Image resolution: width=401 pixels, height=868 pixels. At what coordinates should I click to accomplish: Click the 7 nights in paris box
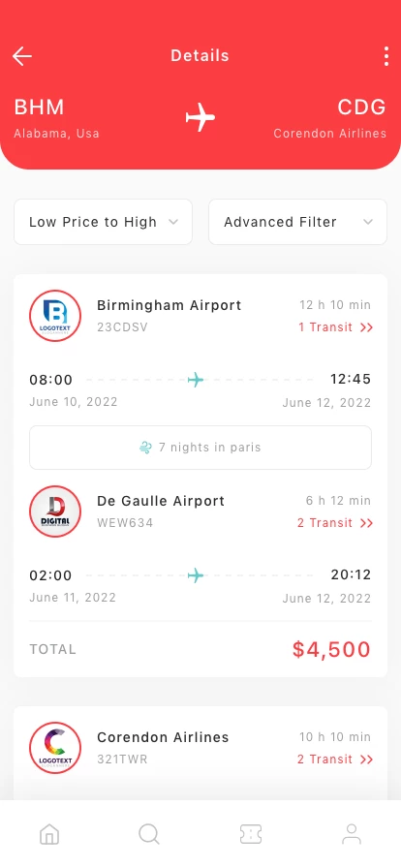click(200, 448)
